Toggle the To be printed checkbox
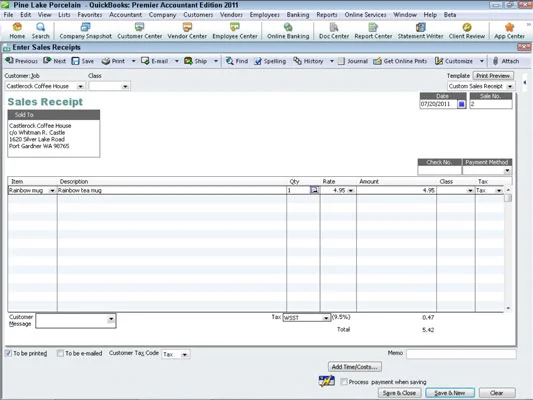Image resolution: width=533 pixels, height=400 pixels. click(8, 353)
